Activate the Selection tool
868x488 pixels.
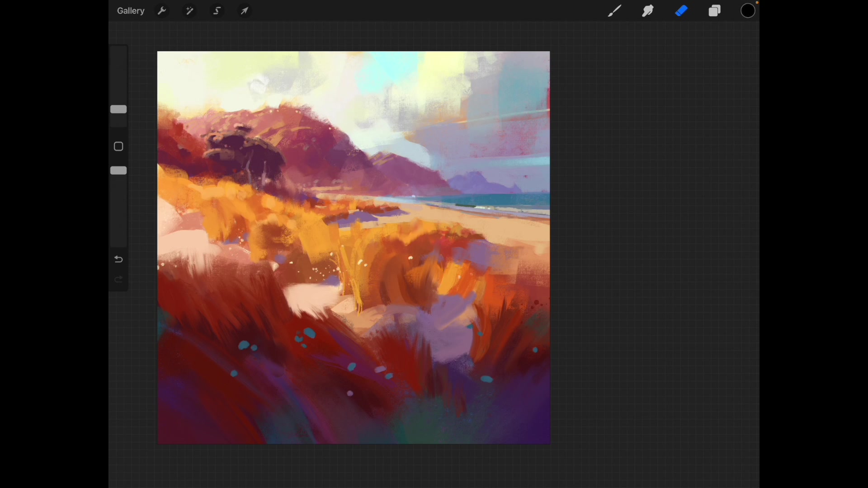[x=217, y=11]
